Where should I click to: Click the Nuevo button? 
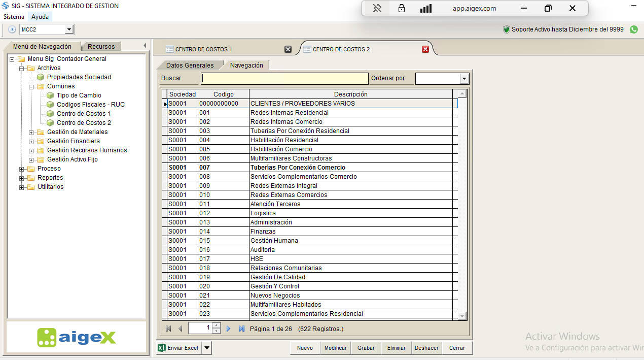click(305, 348)
